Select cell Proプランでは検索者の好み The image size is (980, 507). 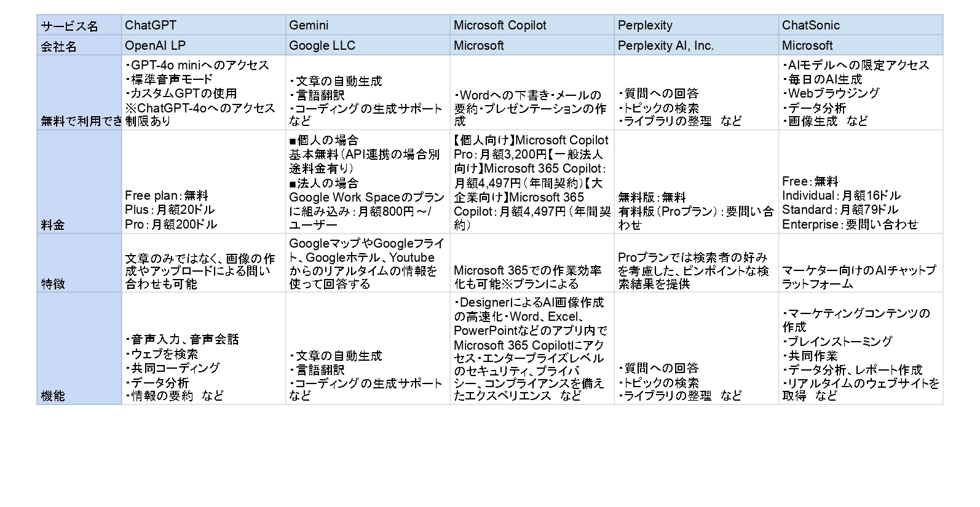point(696,263)
